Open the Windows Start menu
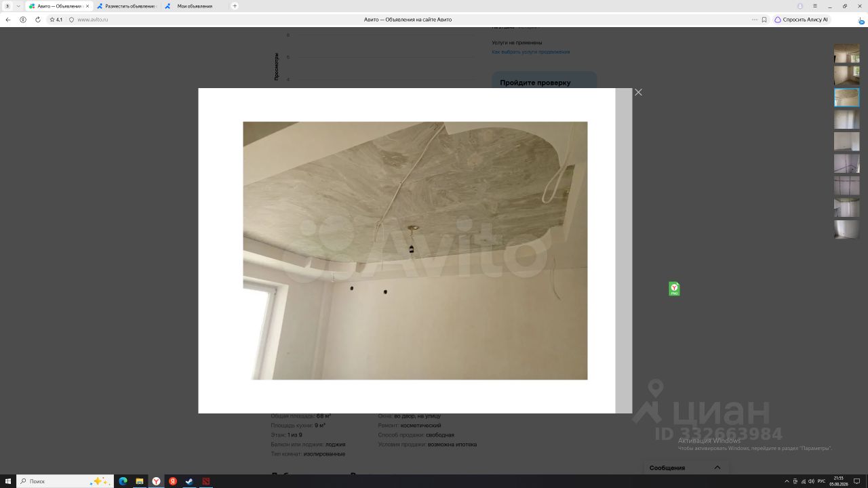868x488 pixels. [x=8, y=481]
